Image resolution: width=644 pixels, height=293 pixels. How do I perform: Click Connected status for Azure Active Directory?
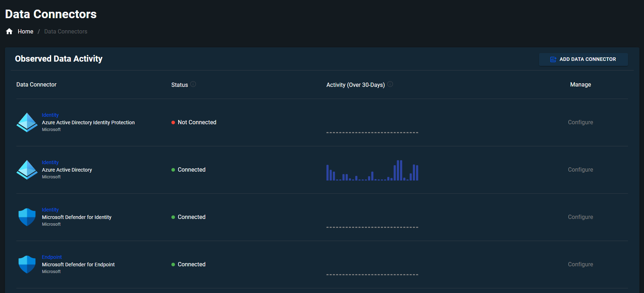point(192,169)
